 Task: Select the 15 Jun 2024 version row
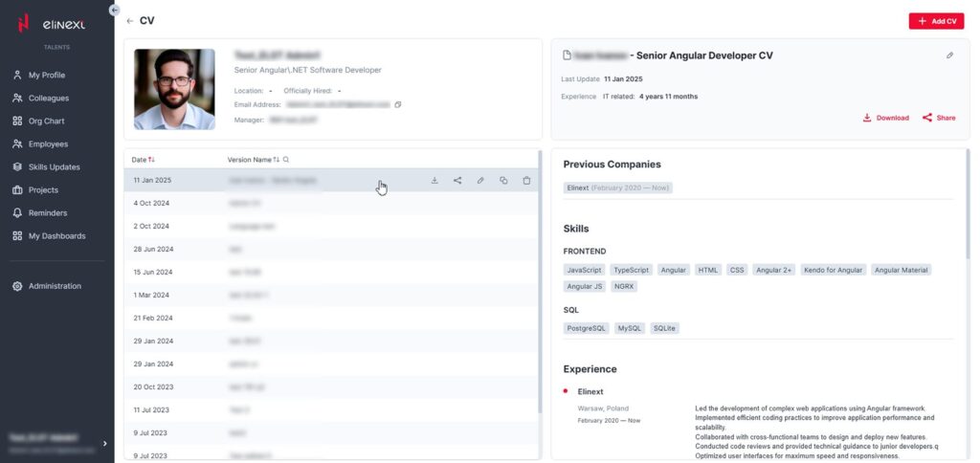(330, 273)
